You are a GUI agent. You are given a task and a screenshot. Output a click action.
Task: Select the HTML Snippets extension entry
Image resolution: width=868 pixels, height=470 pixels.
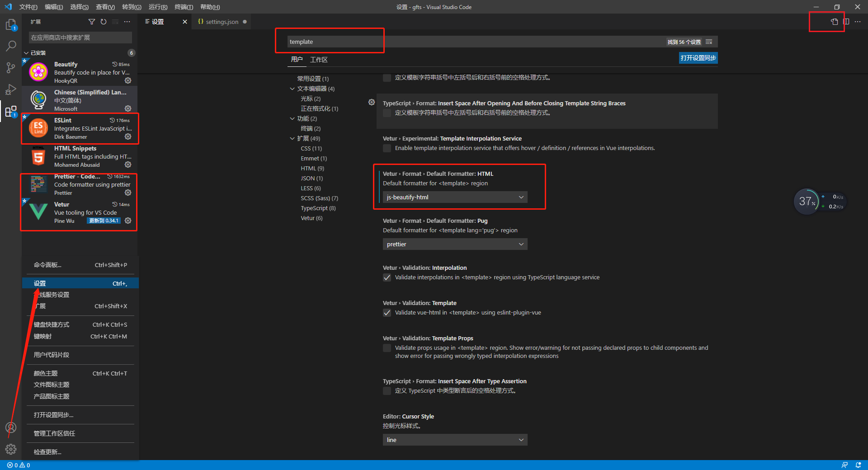(x=80, y=156)
